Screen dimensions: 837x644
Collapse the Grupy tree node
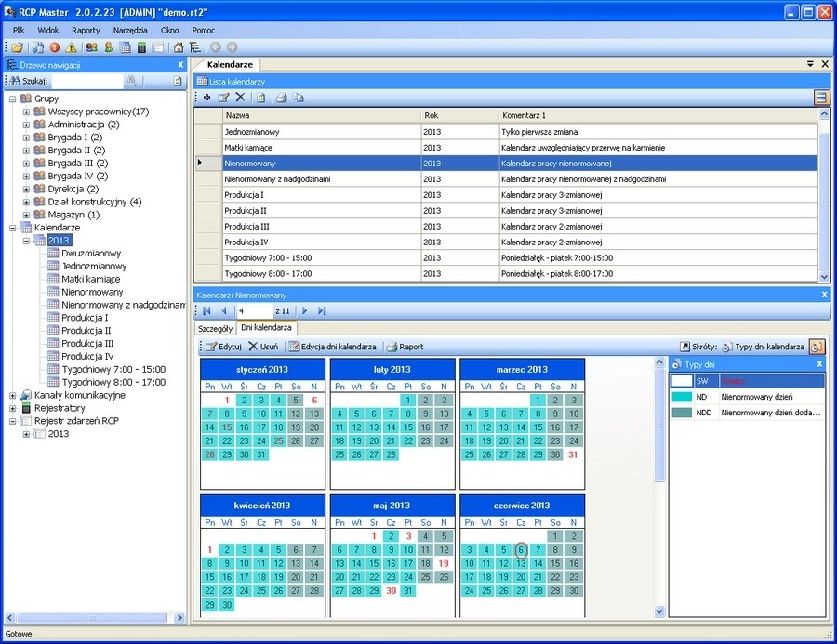point(13,99)
